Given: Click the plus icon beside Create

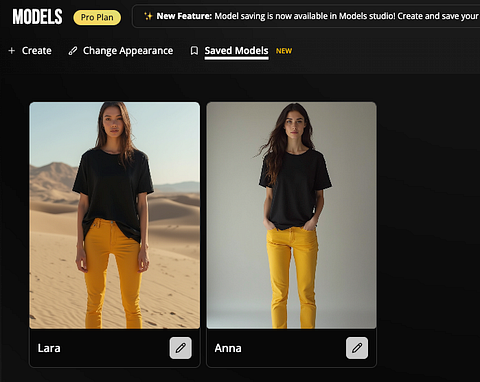Looking at the screenshot, I should [x=12, y=51].
